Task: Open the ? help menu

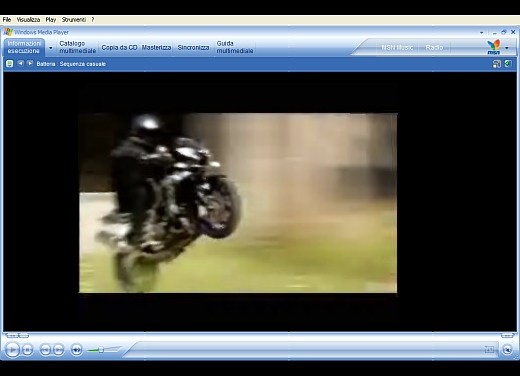Action: 93,20
